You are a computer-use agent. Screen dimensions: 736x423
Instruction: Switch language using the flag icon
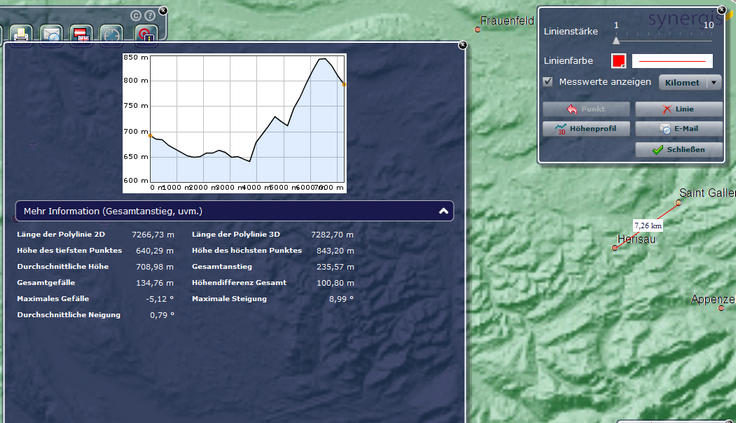pos(82,34)
